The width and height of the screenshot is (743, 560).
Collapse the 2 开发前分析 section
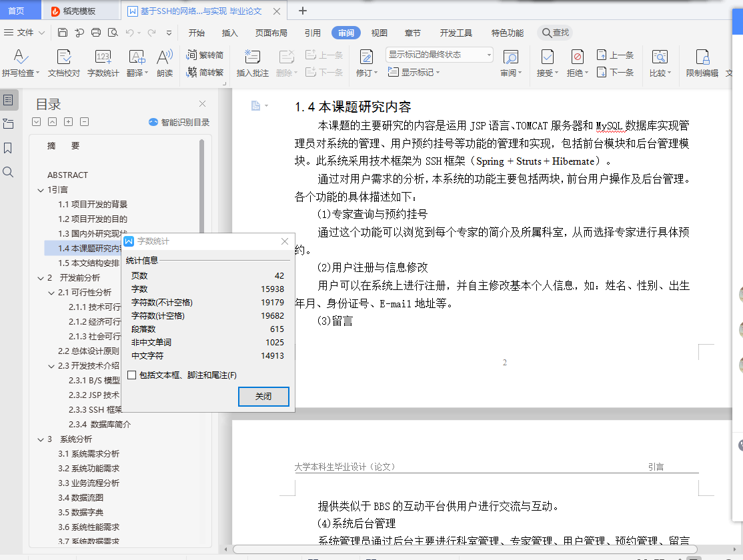41,278
